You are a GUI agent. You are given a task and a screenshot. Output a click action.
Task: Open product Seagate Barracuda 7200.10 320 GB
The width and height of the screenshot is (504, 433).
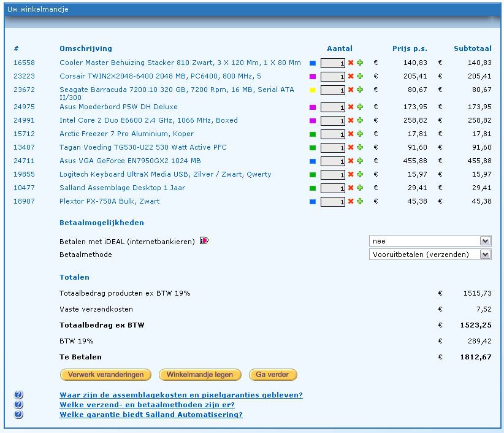coord(177,93)
